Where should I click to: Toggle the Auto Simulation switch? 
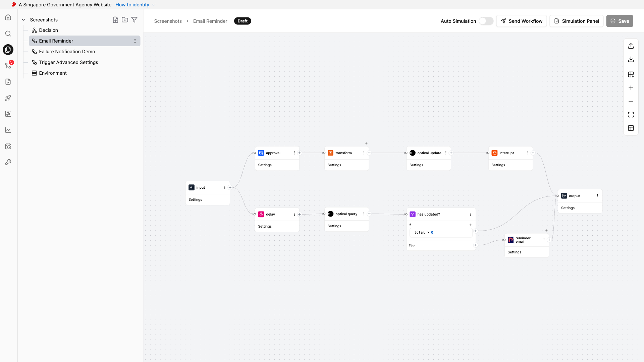(486, 21)
